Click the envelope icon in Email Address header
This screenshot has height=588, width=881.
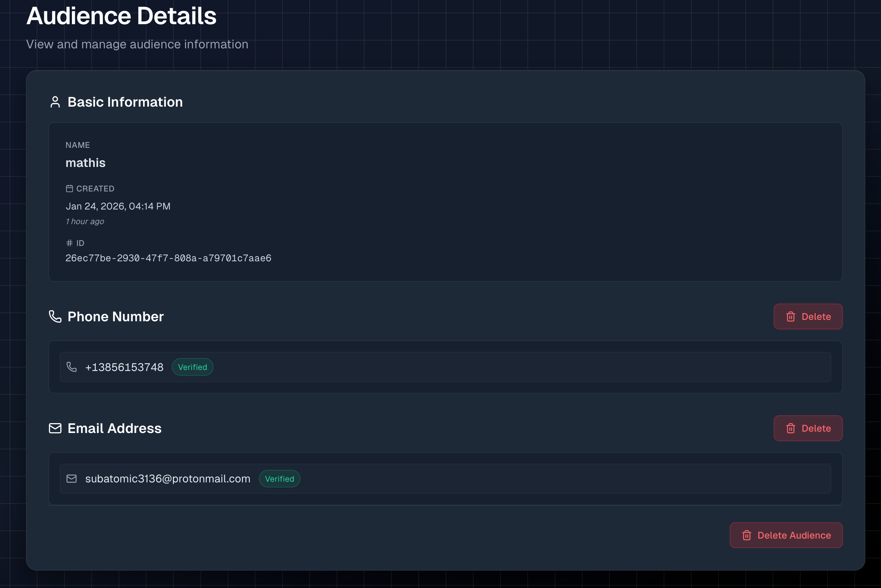[55, 428]
